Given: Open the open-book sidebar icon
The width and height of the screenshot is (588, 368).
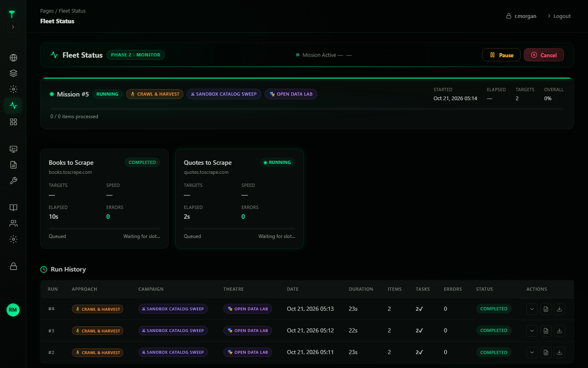Looking at the screenshot, I should point(13,207).
